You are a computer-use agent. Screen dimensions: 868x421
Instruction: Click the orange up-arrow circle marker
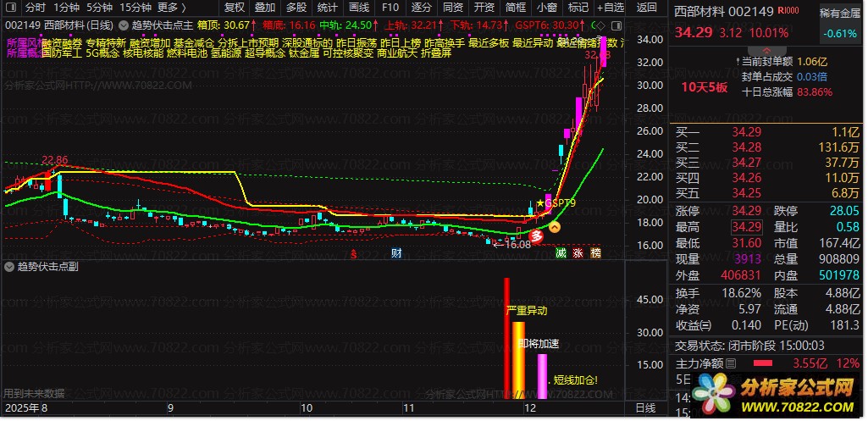(x=555, y=227)
